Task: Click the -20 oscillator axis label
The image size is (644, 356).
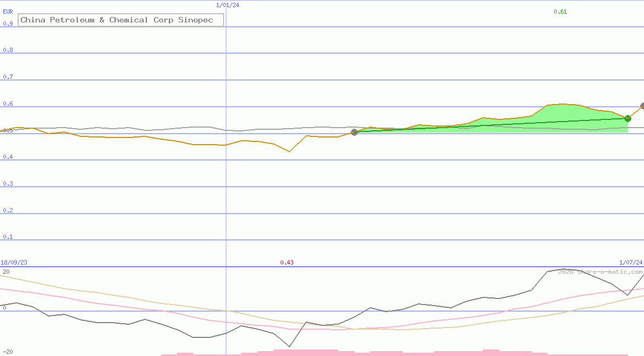Action: click(x=8, y=352)
